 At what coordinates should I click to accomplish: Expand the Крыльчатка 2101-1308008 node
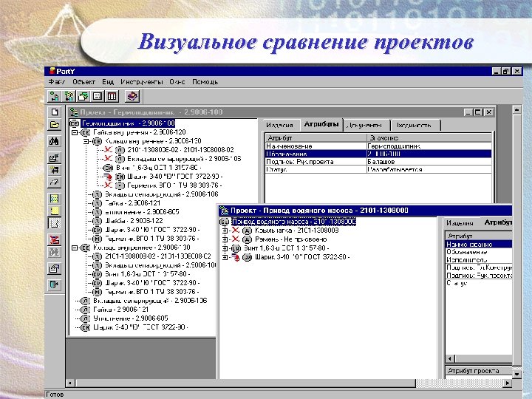coord(225,231)
